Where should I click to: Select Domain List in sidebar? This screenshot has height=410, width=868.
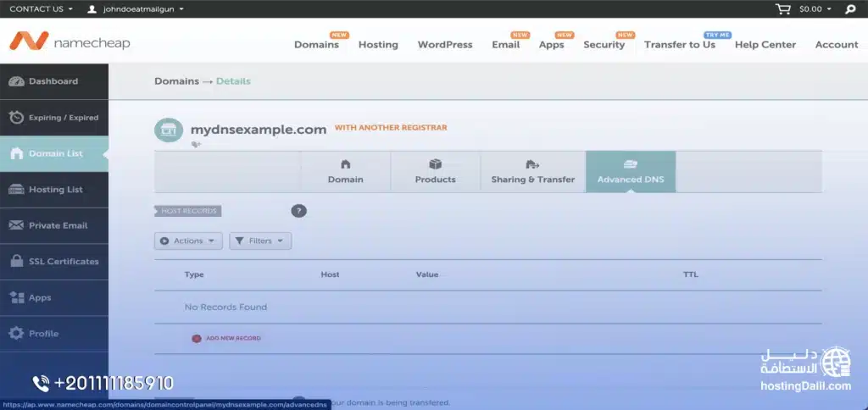click(x=54, y=153)
